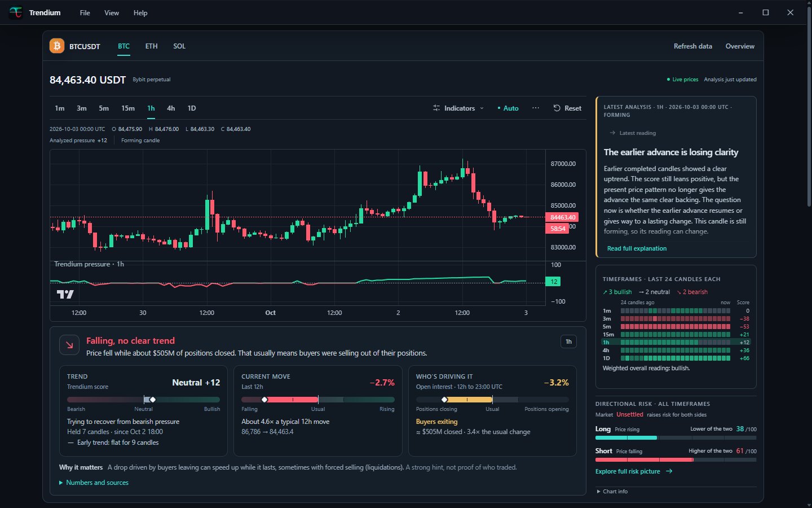This screenshot has width=812, height=508.
Task: Click the red falling-arrow trend icon
Action: pos(69,345)
